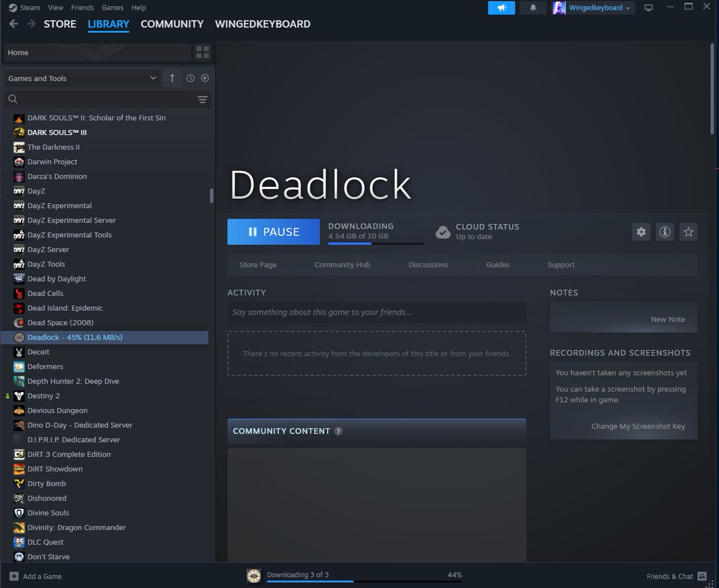Open Deadlock manage gear icon
Image resolution: width=719 pixels, height=588 pixels.
coord(642,232)
